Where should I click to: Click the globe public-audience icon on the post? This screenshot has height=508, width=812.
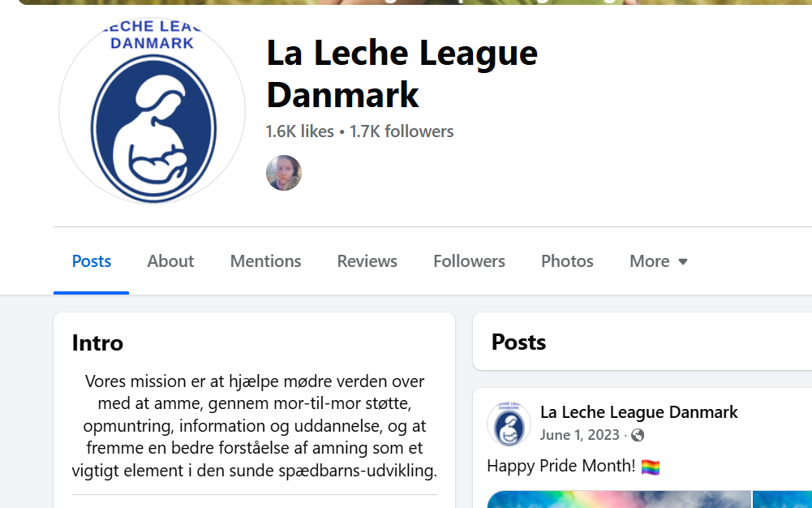tap(638, 436)
